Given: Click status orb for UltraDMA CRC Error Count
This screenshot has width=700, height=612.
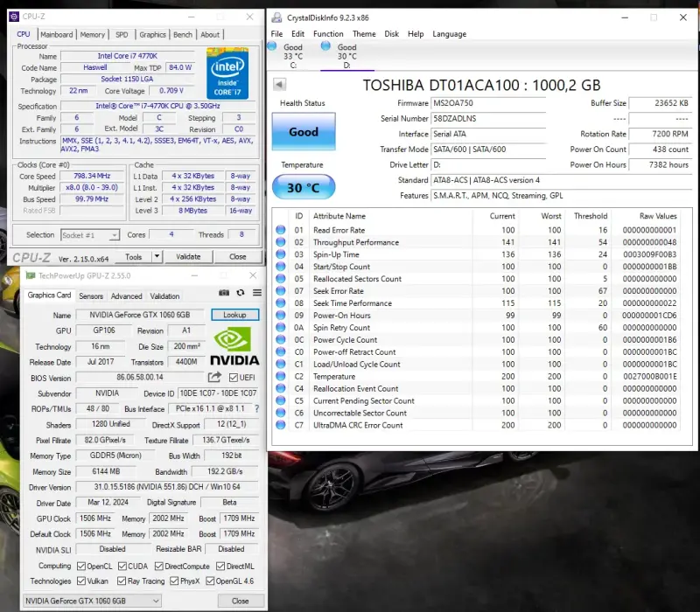Looking at the screenshot, I should click(x=280, y=425).
